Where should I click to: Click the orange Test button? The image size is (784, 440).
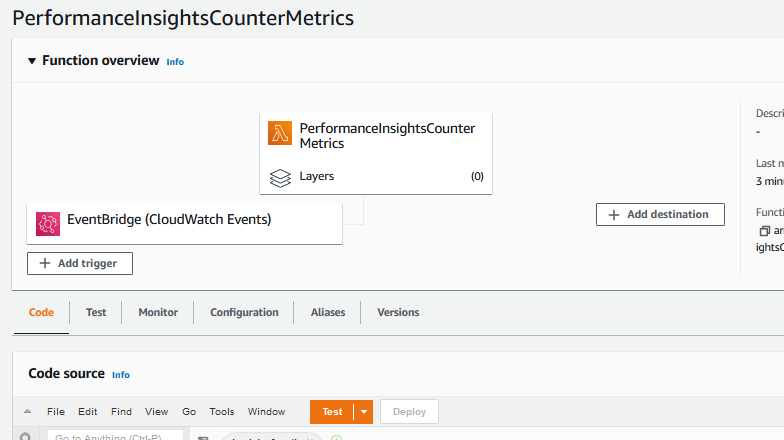coord(332,412)
